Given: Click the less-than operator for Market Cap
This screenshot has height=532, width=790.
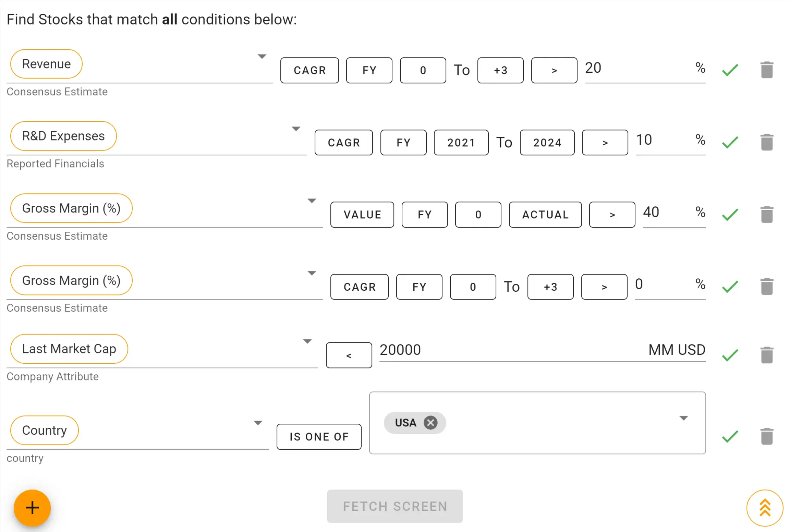Looking at the screenshot, I should (x=349, y=355).
